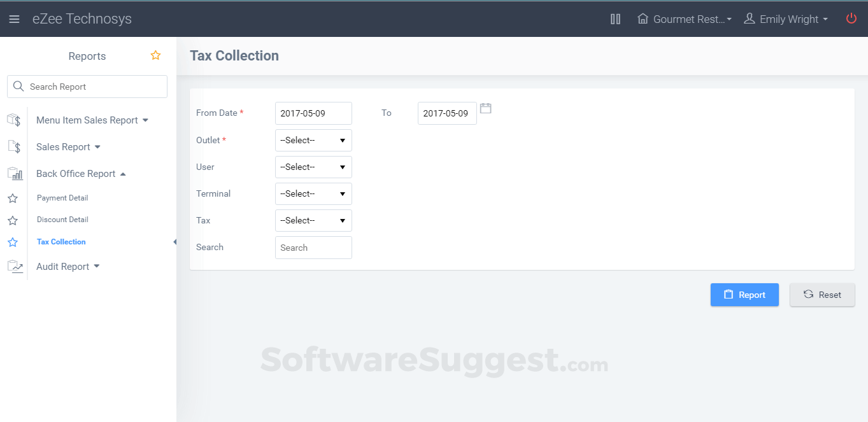Click the From Date field
868x422 pixels.
313,113
